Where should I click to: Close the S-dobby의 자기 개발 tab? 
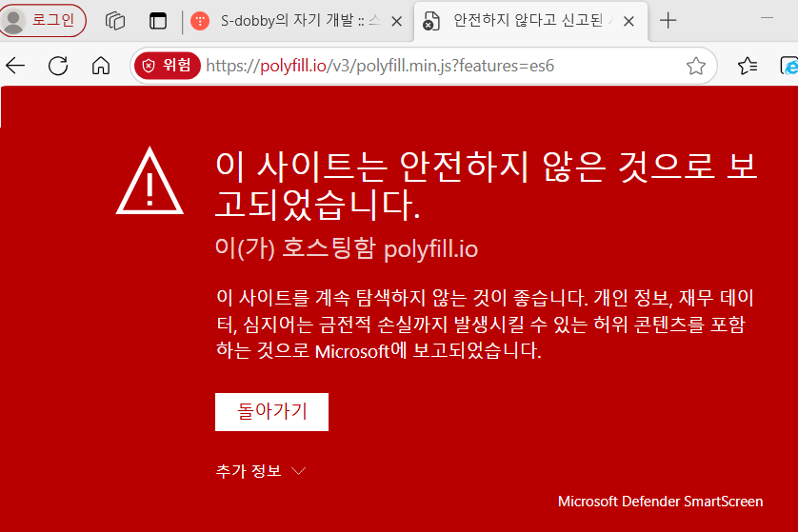coord(396,21)
